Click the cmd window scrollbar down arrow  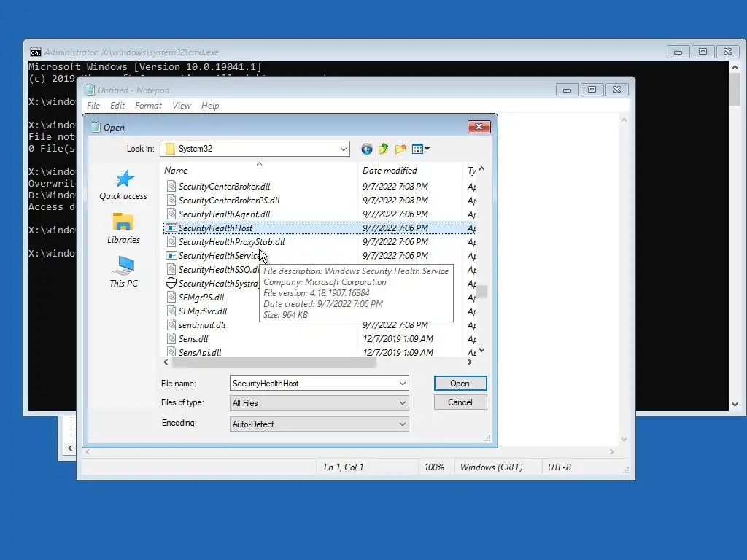coord(735,404)
